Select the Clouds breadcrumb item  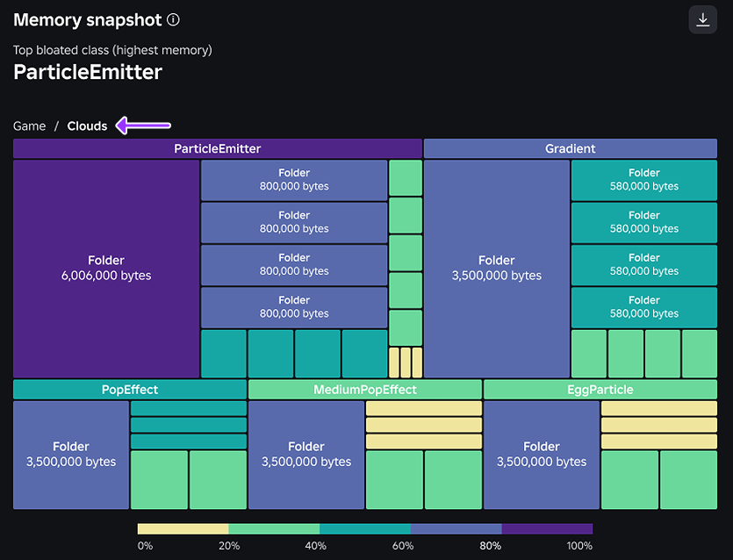pos(87,126)
